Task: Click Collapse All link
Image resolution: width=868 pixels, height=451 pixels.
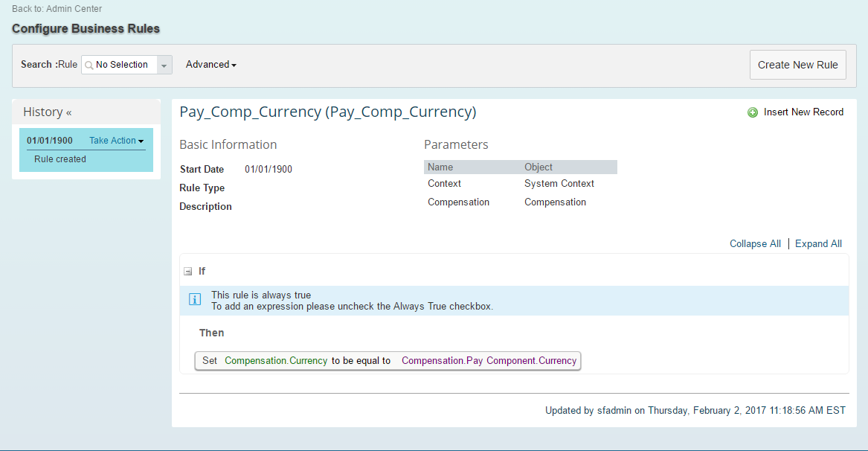Action: [x=755, y=244]
